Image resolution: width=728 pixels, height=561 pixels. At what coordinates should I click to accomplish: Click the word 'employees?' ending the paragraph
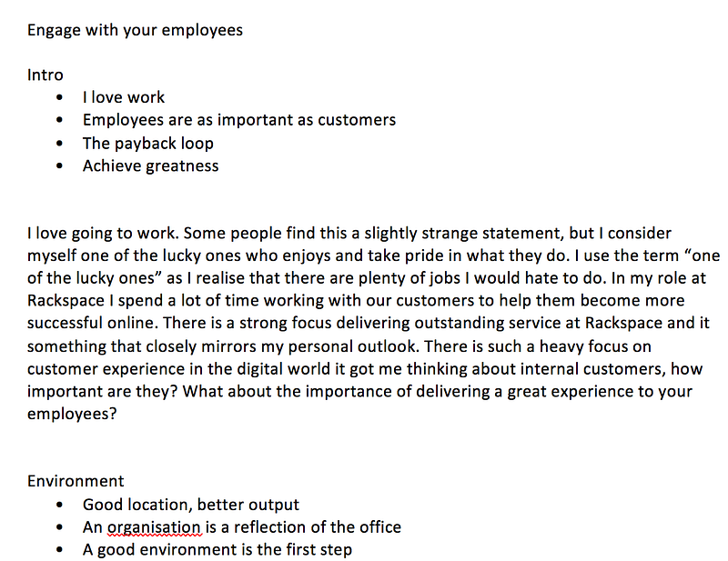pyautogui.click(x=72, y=414)
